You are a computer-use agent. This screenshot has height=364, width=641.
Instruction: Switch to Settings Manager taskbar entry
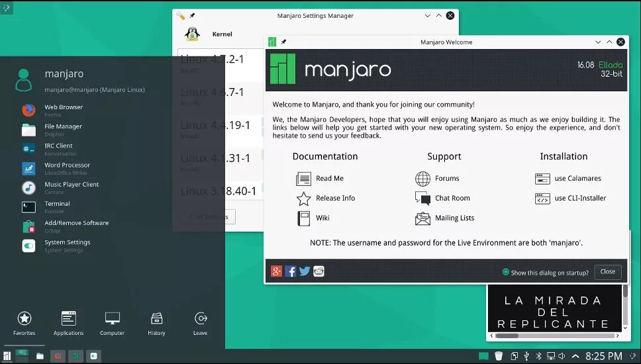[93, 356]
